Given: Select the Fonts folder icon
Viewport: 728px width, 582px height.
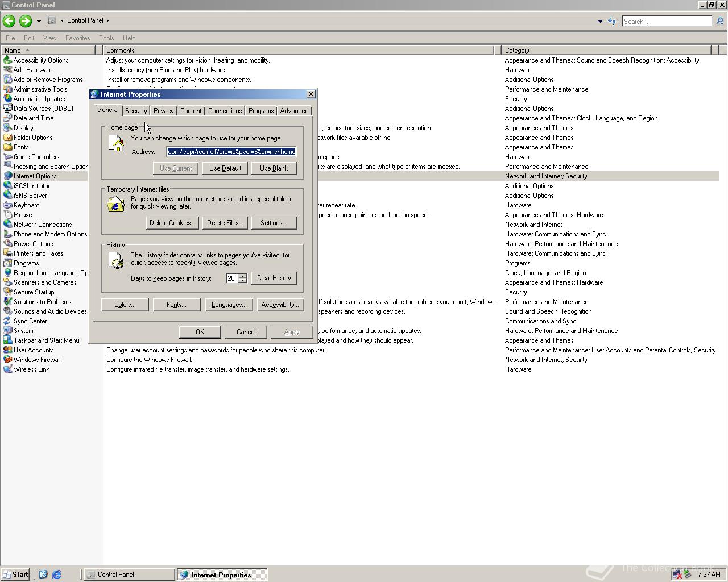Looking at the screenshot, I should point(7,147).
